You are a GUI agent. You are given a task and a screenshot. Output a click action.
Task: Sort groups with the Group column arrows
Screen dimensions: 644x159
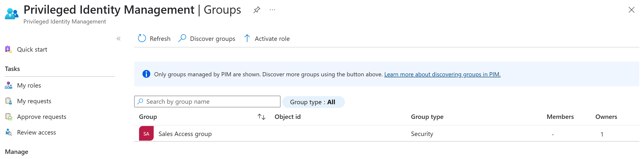(261, 117)
